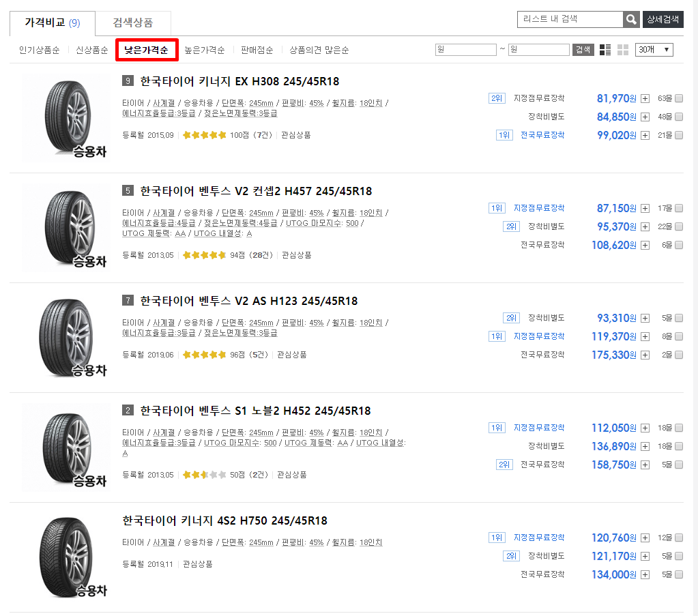Open the 30개 items-per-page dropdown
This screenshot has height=616, width=698.
(x=654, y=50)
